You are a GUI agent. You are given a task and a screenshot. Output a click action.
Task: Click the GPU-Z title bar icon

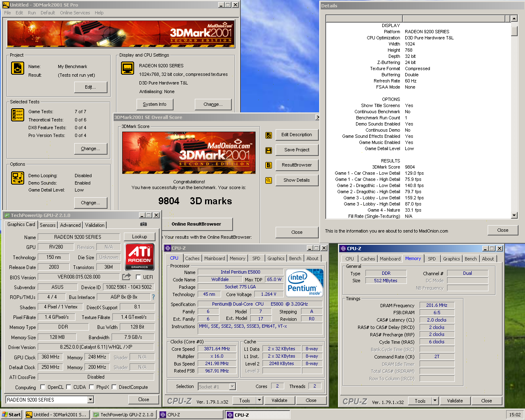click(x=7, y=215)
